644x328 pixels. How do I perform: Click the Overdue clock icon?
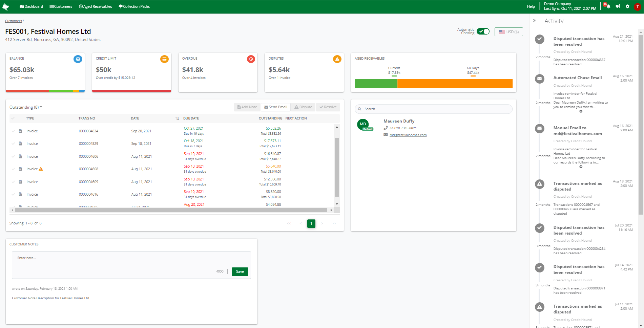point(251,59)
